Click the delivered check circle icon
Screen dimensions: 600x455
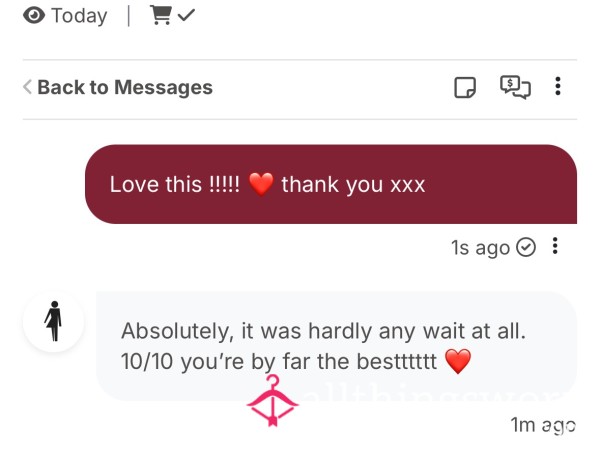526,247
